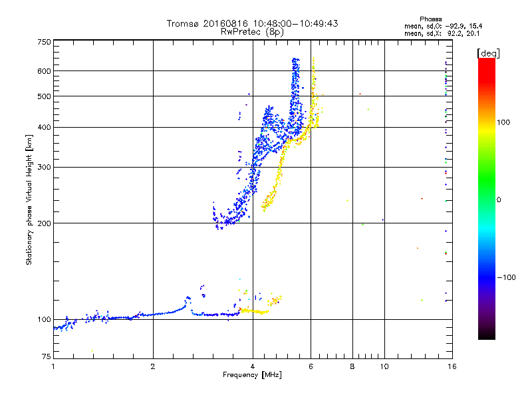The height and width of the screenshot is (399, 532).
Task: Click the x-axis tick label '6'
Action: [311, 366]
